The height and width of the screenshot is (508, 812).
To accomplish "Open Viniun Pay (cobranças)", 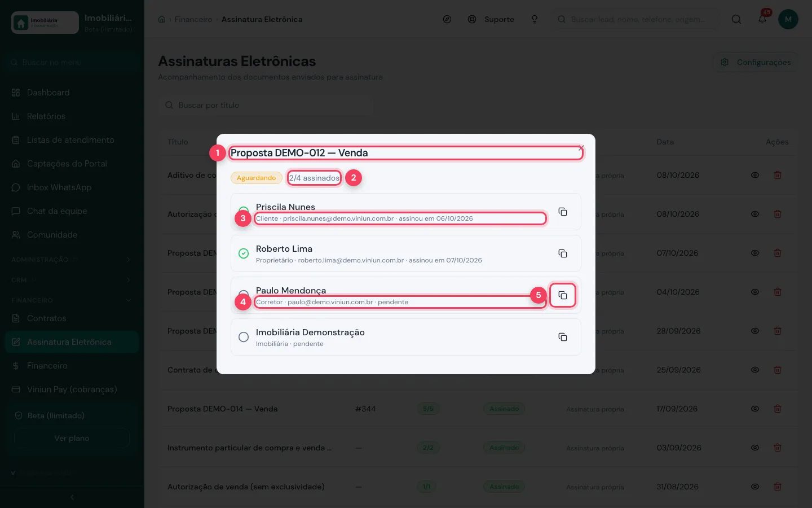I will click(72, 389).
